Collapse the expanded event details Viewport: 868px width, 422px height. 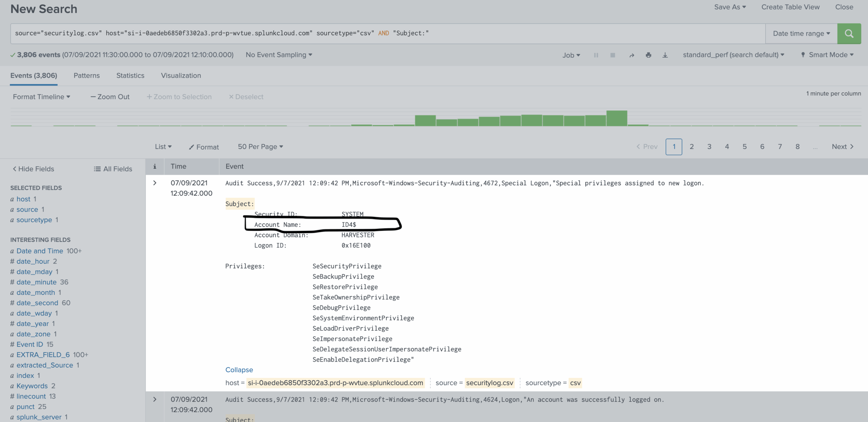click(x=239, y=370)
